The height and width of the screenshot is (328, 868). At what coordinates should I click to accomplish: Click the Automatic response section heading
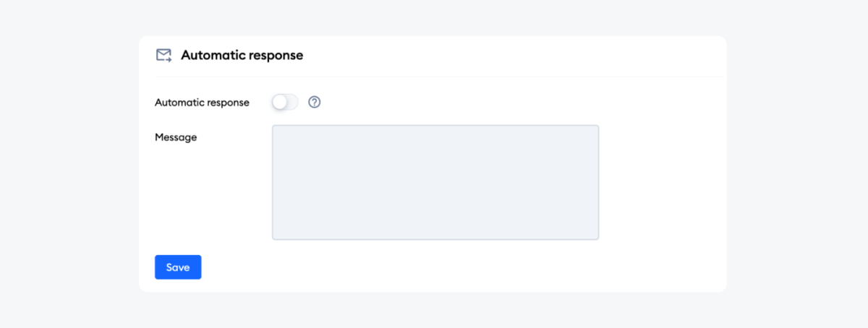tap(242, 56)
